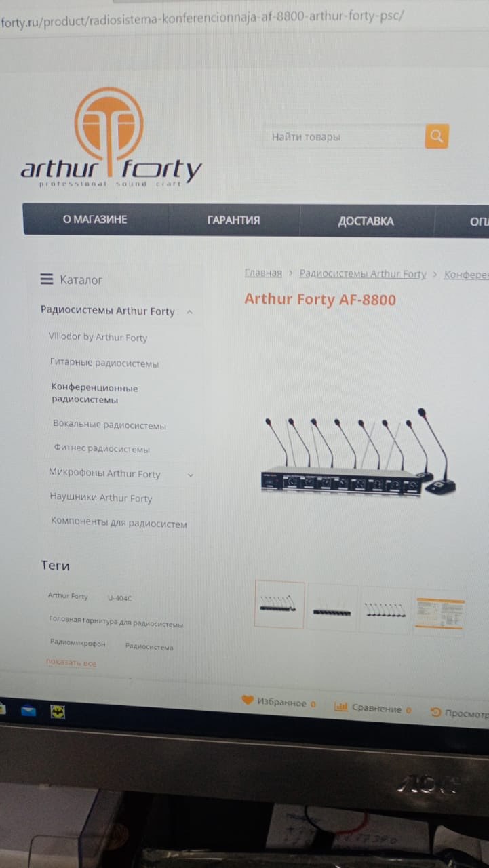Open the ДОСТАВКА menu item
Screen dimensions: 489x868
366,221
